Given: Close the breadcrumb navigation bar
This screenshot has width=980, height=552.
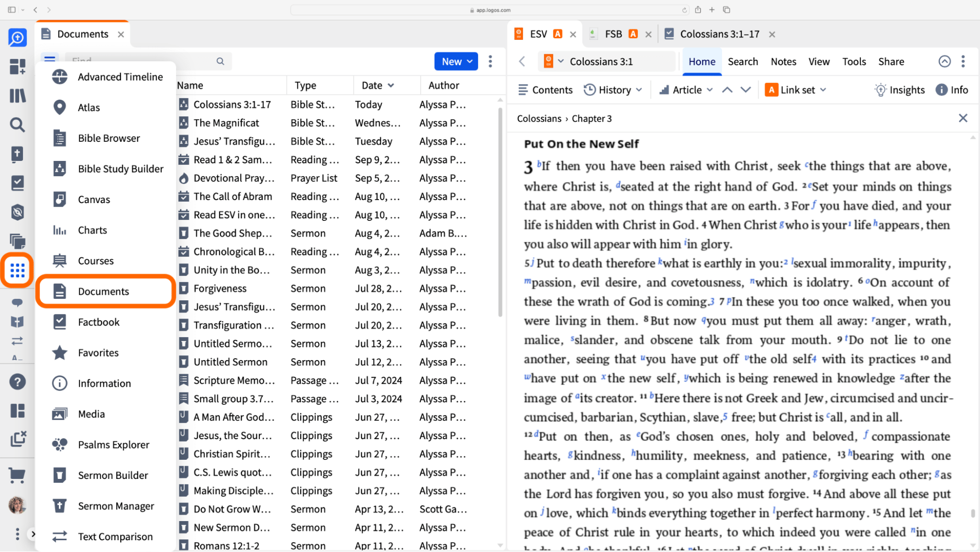Looking at the screenshot, I should pos(963,118).
